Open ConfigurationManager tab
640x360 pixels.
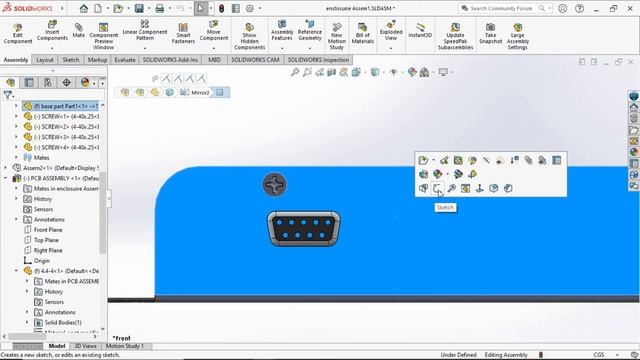click(x=47, y=82)
